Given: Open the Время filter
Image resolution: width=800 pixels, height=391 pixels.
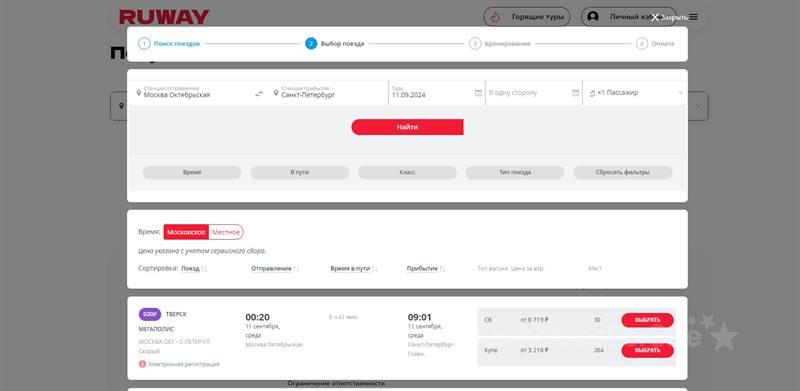Looking at the screenshot, I should coord(192,173).
